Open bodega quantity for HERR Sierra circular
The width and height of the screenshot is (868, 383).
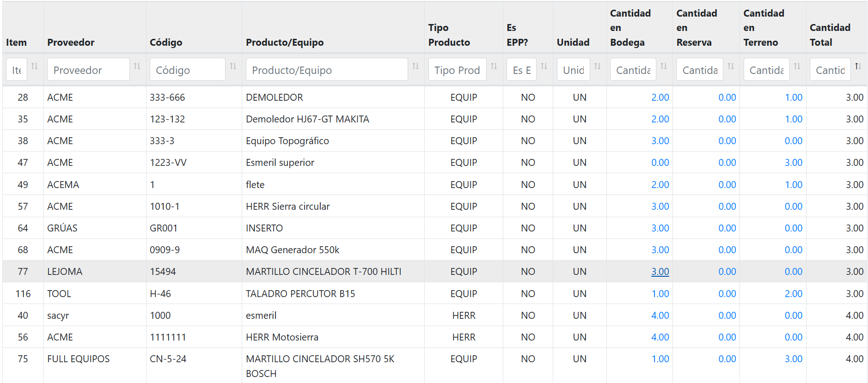coord(660,207)
